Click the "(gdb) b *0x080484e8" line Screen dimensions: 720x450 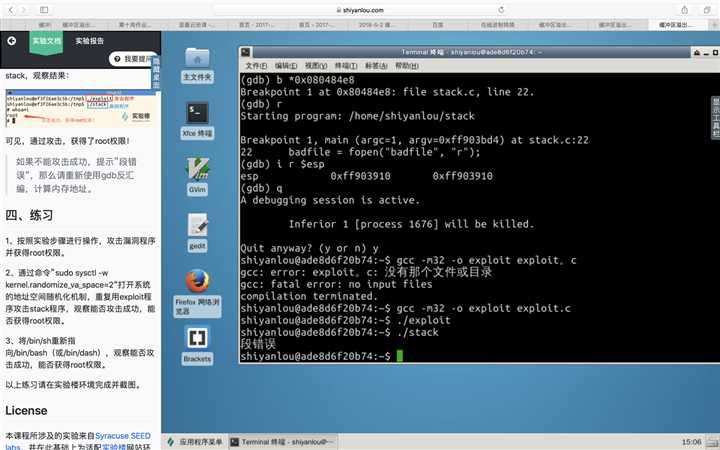coord(297,80)
